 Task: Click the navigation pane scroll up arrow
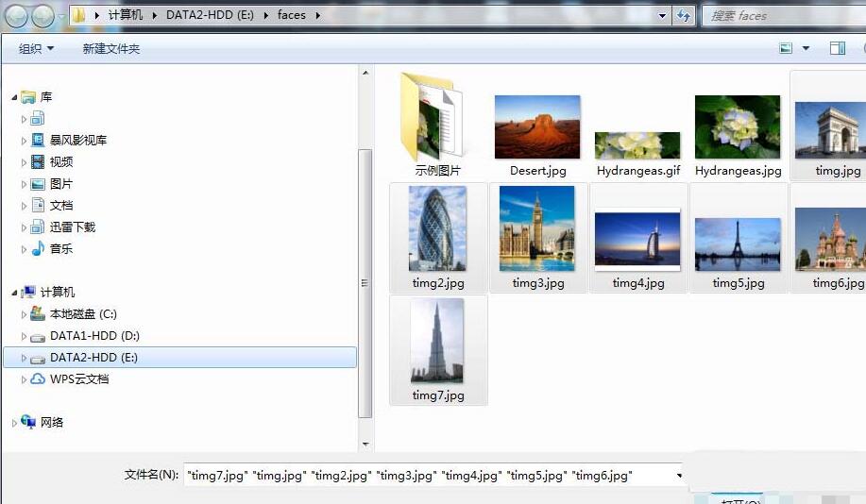[x=365, y=73]
